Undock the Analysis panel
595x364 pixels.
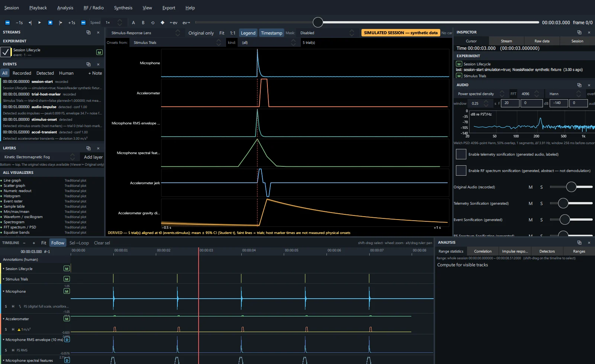click(579, 243)
